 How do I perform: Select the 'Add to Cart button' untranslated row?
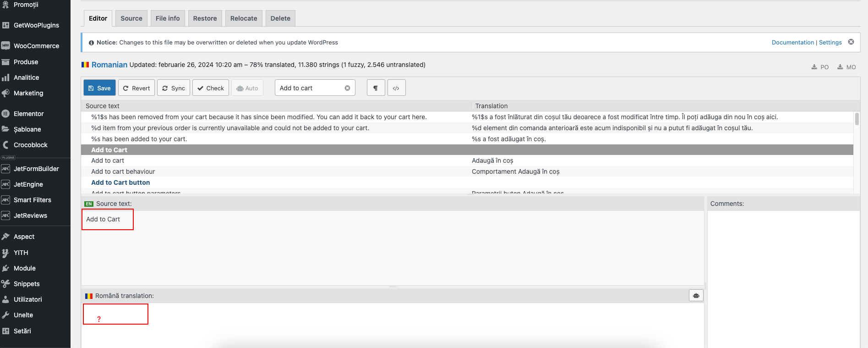pyautogui.click(x=467, y=182)
